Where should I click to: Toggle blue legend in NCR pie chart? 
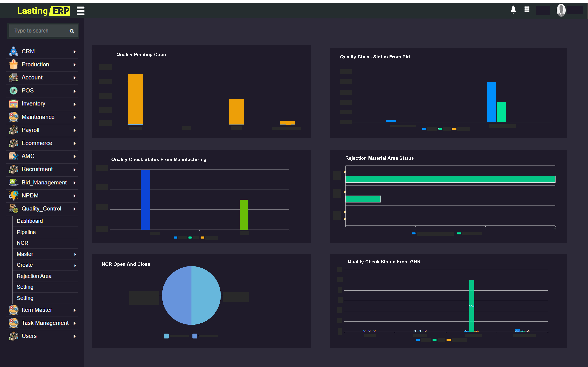[x=195, y=336]
